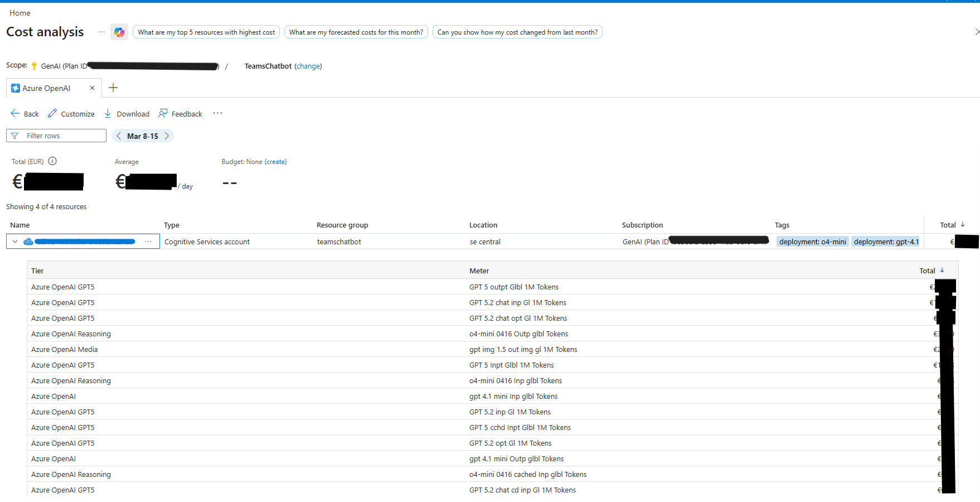Select GPT 5.2 chat opt Gl 1M Tokens meter
The image size is (980, 502).
pyautogui.click(x=518, y=318)
